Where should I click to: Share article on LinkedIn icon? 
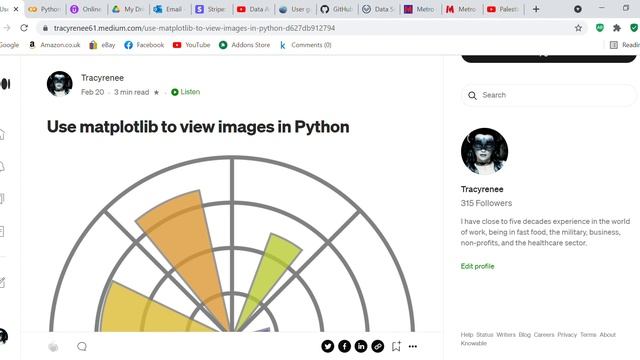[x=361, y=347]
